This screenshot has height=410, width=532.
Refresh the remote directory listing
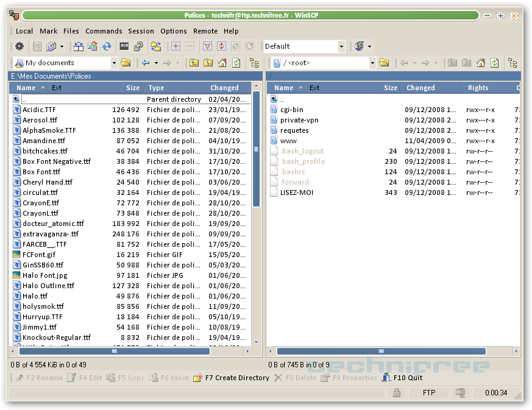pos(495,63)
